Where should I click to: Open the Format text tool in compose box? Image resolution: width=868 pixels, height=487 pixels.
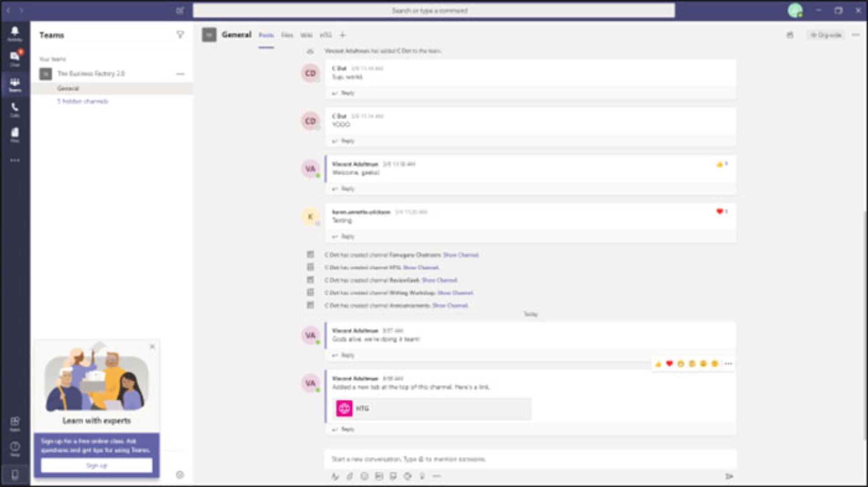click(x=335, y=476)
